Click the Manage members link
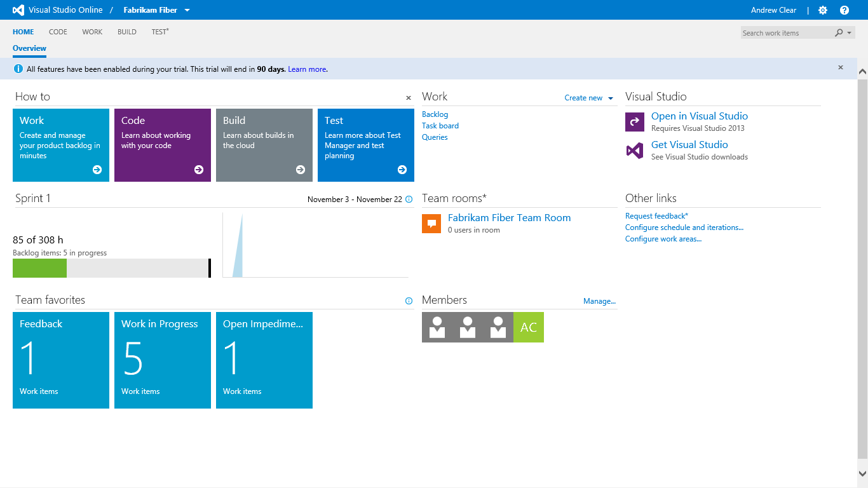The width and height of the screenshot is (868, 488). pos(599,301)
